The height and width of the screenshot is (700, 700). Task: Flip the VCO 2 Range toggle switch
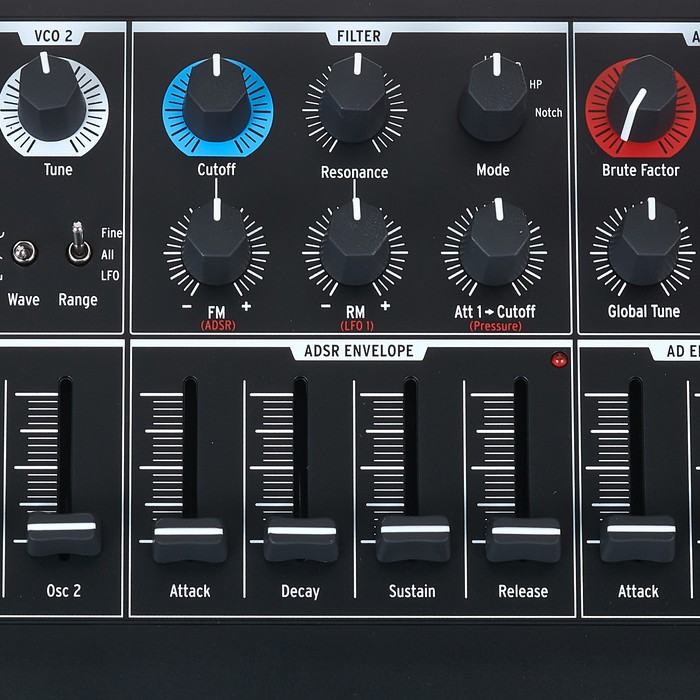[x=79, y=245]
